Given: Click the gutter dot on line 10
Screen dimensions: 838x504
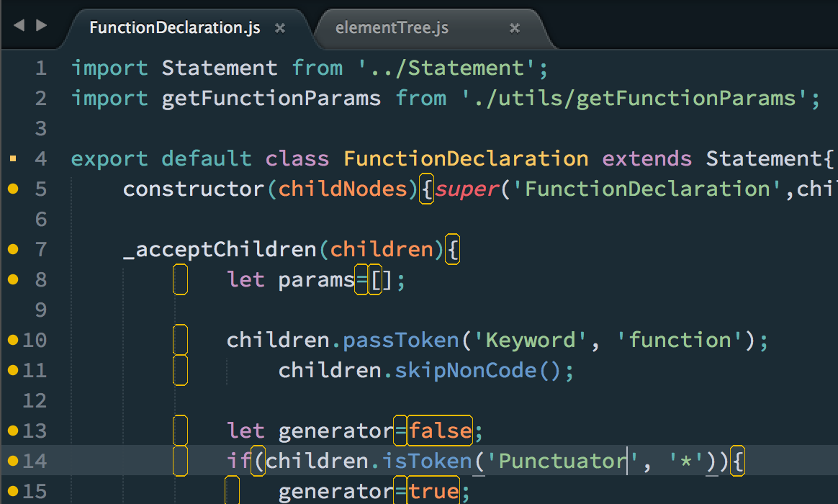Looking at the screenshot, I should 13,340.
